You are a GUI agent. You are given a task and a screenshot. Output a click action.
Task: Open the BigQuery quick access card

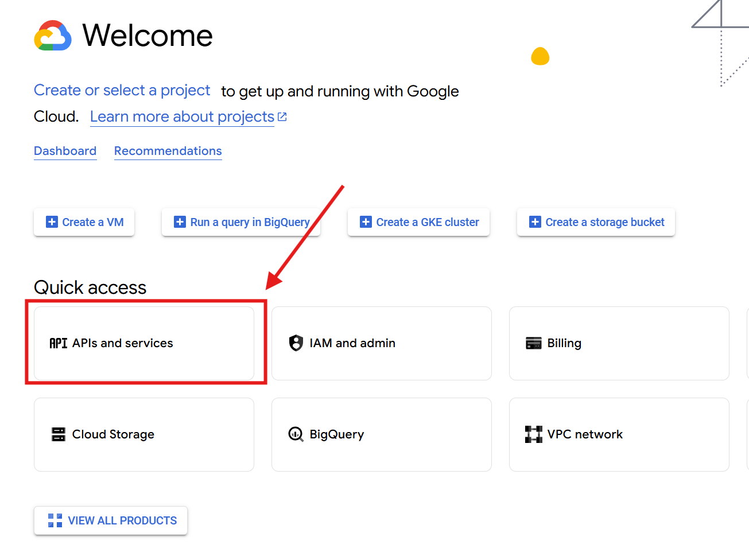click(382, 434)
